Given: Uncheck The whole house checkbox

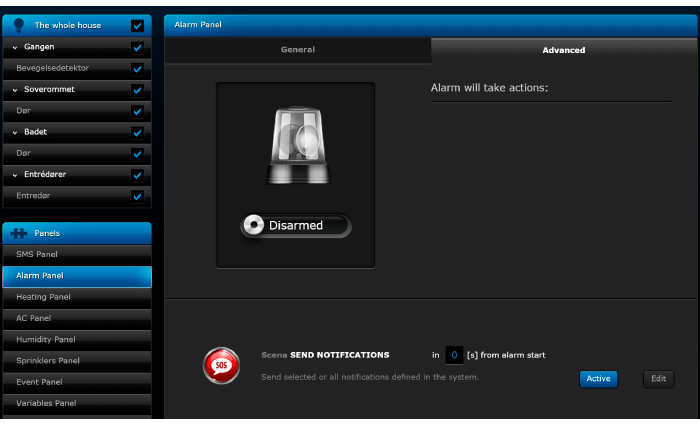Looking at the screenshot, I should (137, 26).
